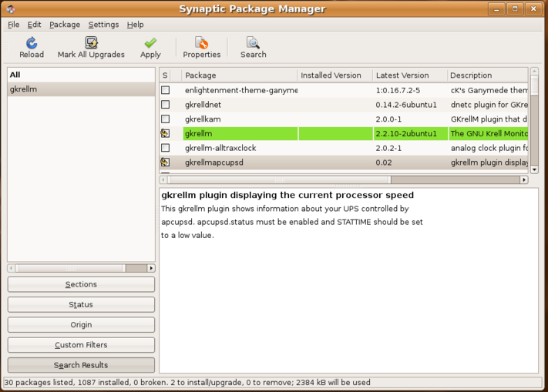Image resolution: width=548 pixels, height=392 pixels.
Task: Click the Reload toolbar icon
Action: coord(32,43)
